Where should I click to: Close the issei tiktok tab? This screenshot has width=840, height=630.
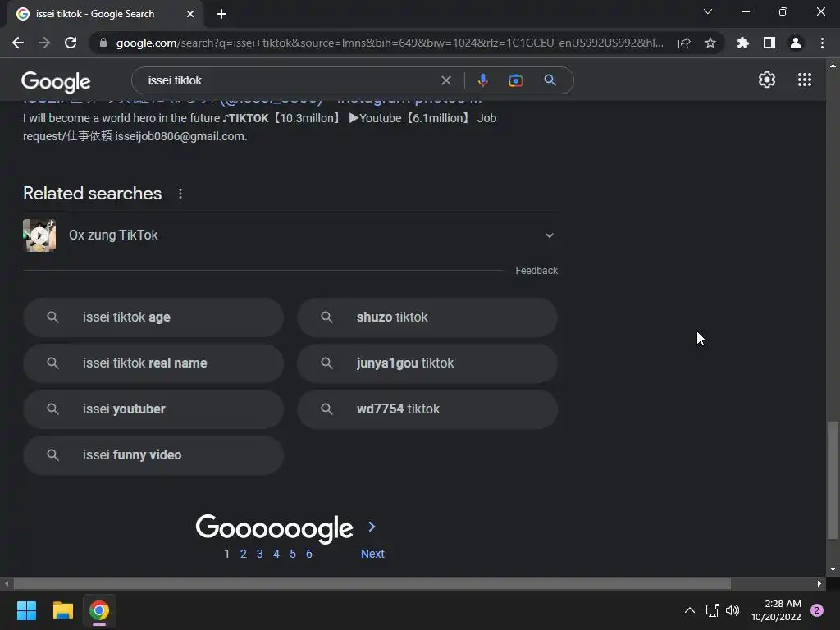tap(190, 14)
